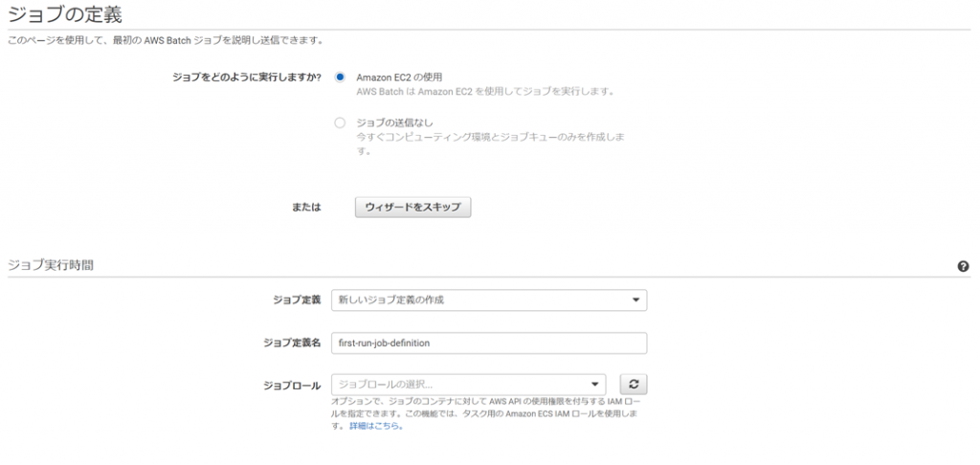980x465 pixels.
Task: Click the ジョブ定義名 field label
Action: coord(291,343)
